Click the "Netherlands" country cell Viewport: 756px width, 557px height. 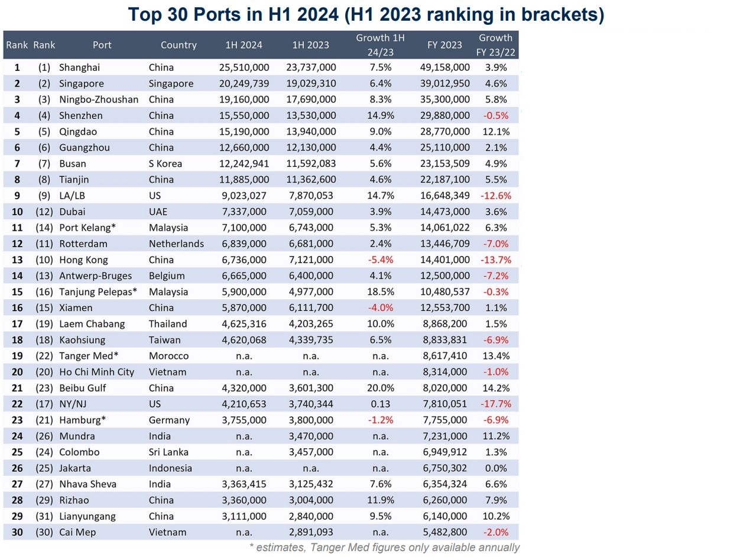tap(176, 244)
